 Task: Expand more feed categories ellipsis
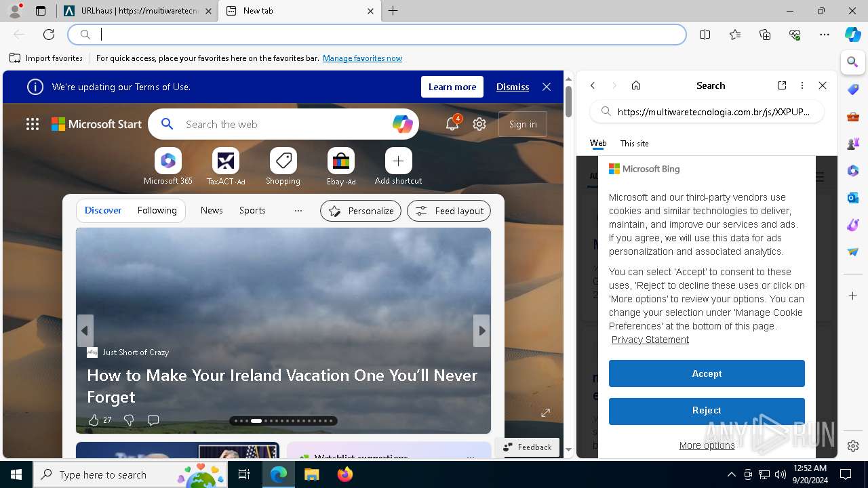pos(298,211)
